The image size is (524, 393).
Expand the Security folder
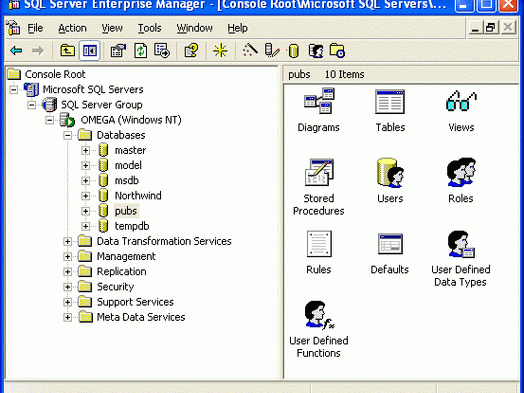[x=68, y=287]
